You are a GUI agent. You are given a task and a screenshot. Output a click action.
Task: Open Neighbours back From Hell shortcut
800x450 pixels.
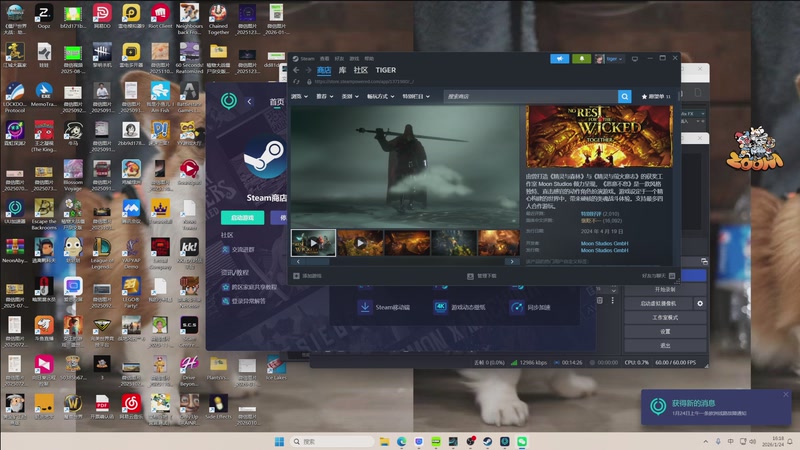pyautogui.click(x=189, y=19)
